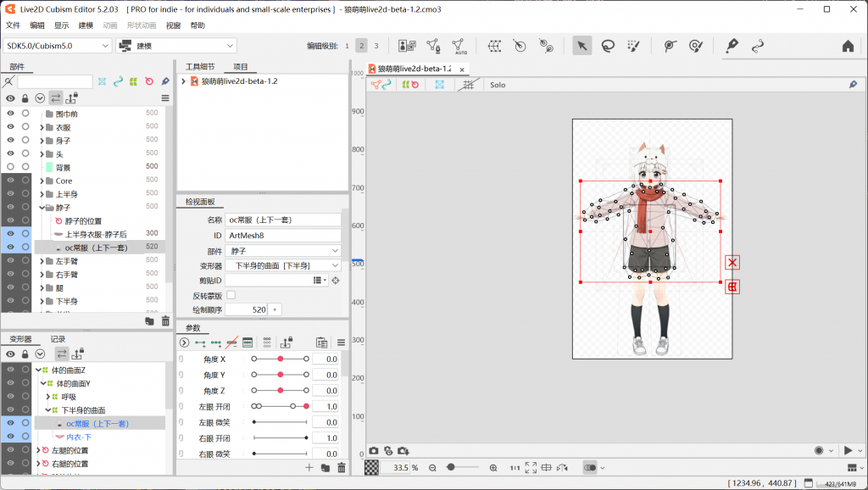Set edit level to 3

point(376,46)
